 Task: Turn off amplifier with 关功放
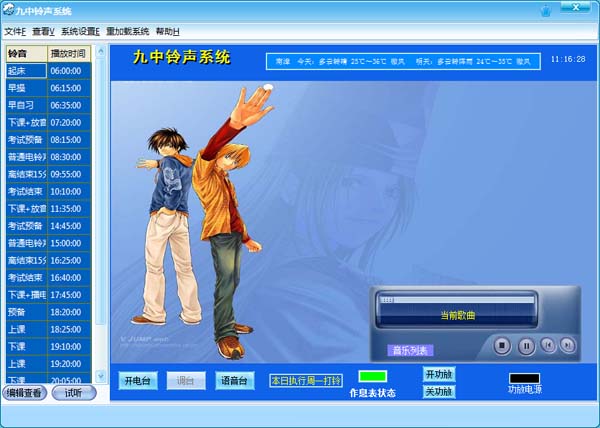[x=439, y=392]
